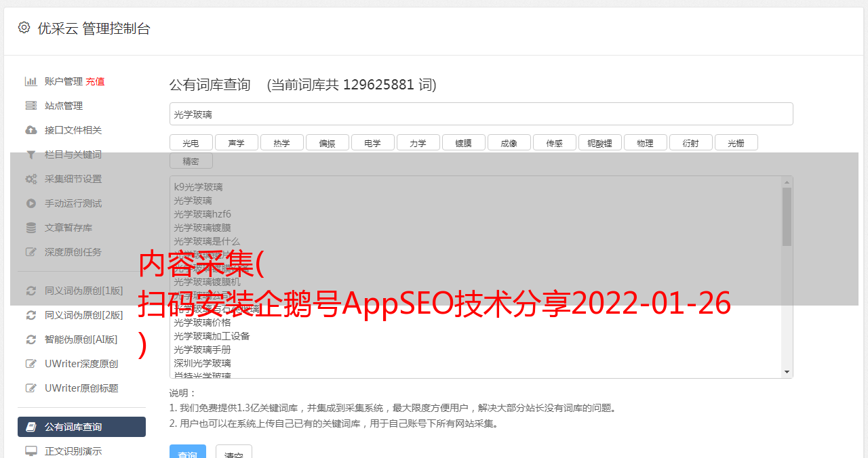
Task: Click the edit icon for 深度原创任务
Action: coord(31,252)
